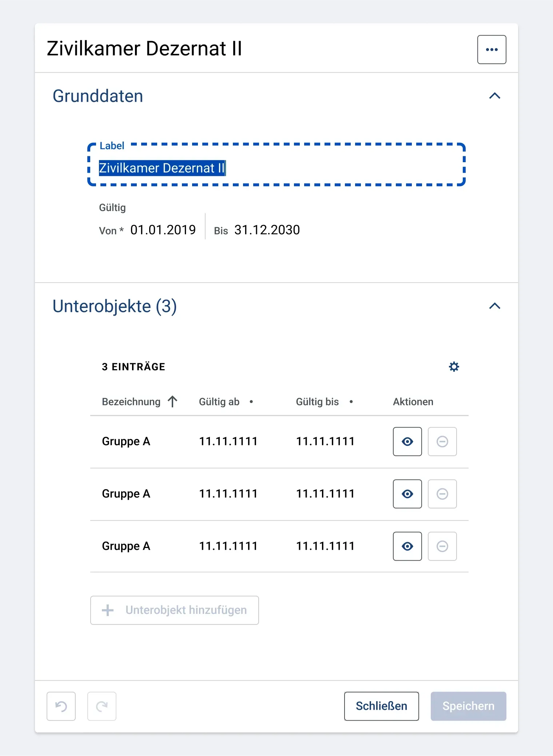Focus the Label text input field
The height and width of the screenshot is (756, 553).
point(276,164)
